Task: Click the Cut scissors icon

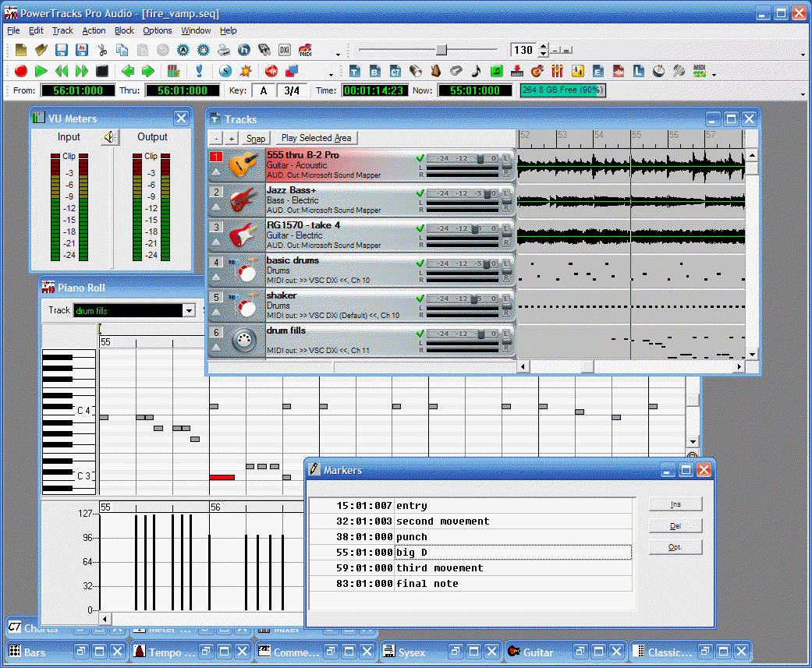Action: (102, 50)
